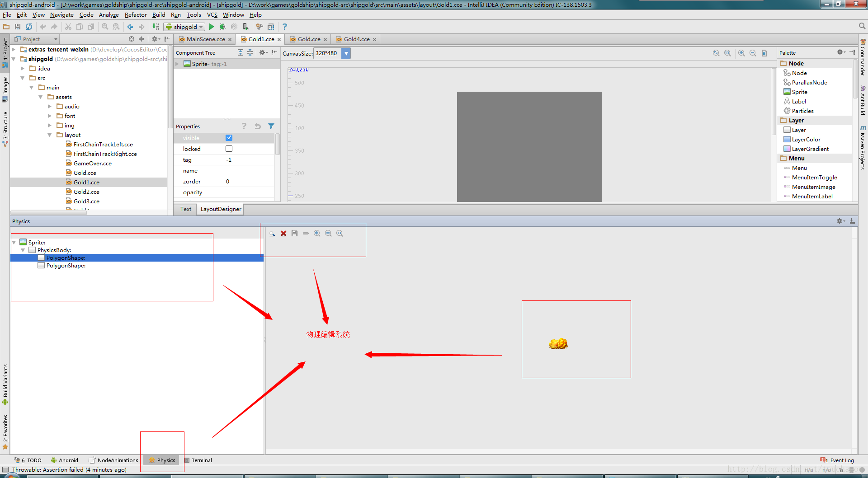This screenshot has width=868, height=478.
Task: Click restore default arrow in Properties panel
Action: (x=258, y=126)
